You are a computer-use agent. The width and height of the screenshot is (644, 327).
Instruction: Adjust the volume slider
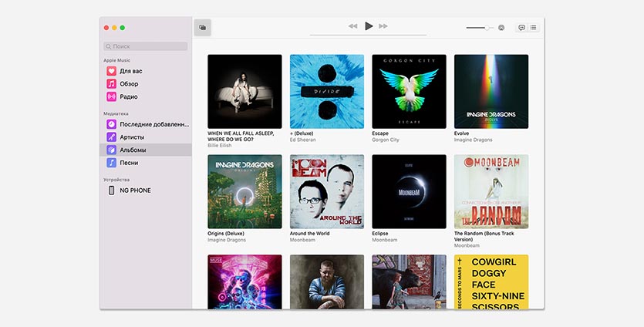(x=480, y=28)
